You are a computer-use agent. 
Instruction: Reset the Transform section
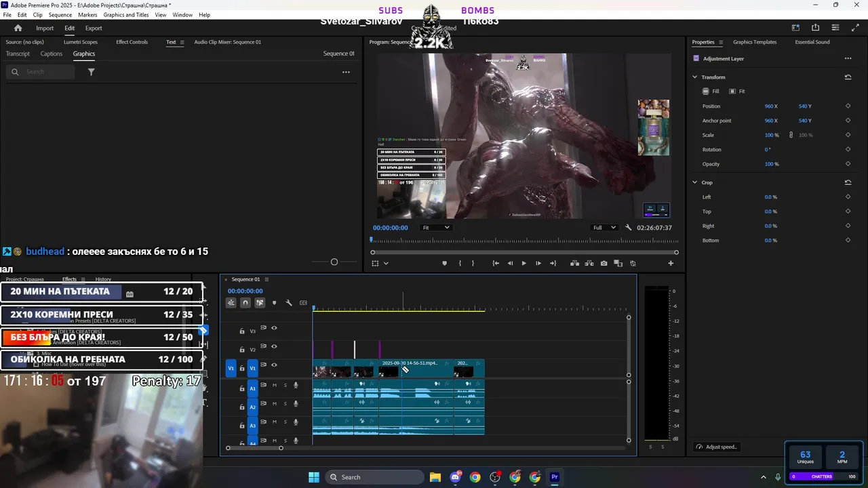click(x=848, y=77)
